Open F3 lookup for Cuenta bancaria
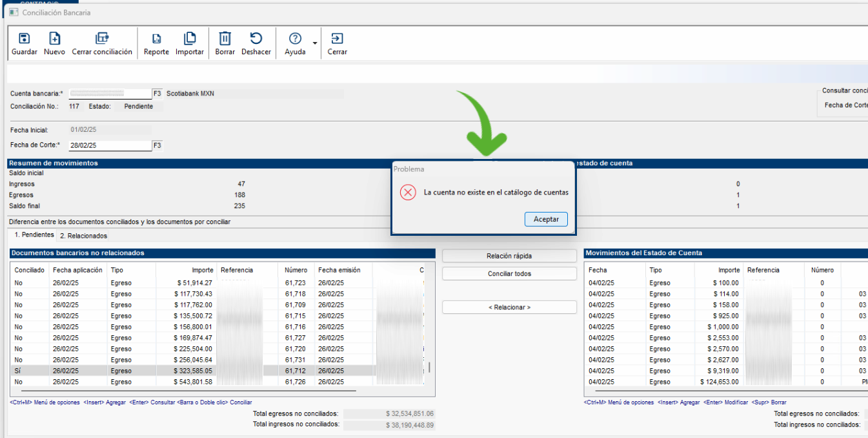This screenshot has height=438, width=868. [157, 94]
